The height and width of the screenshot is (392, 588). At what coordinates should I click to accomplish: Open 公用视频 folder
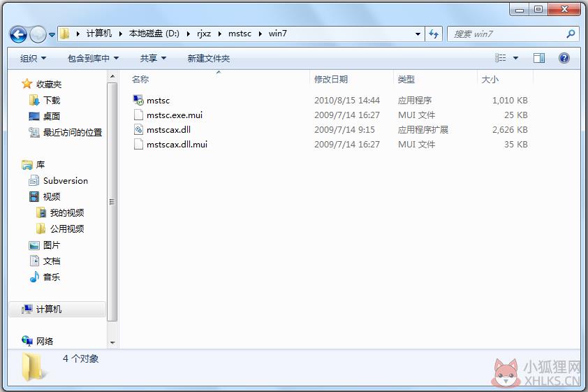[67, 228]
